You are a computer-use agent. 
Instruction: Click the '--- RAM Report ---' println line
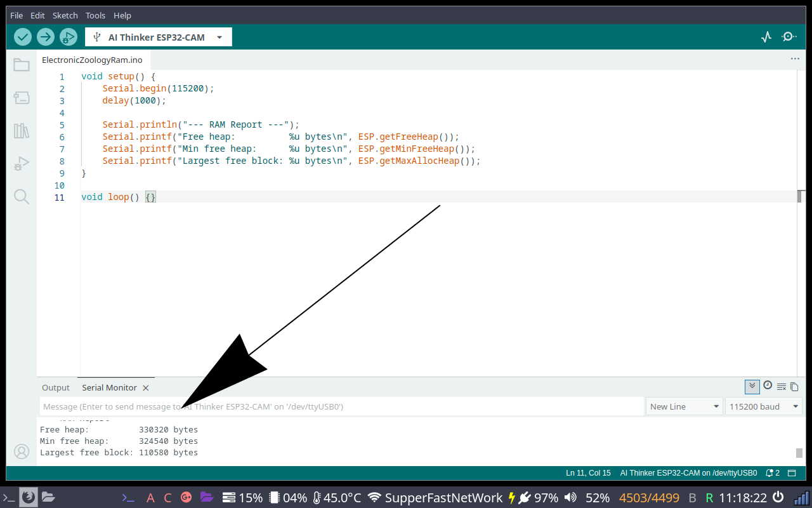[x=200, y=125]
